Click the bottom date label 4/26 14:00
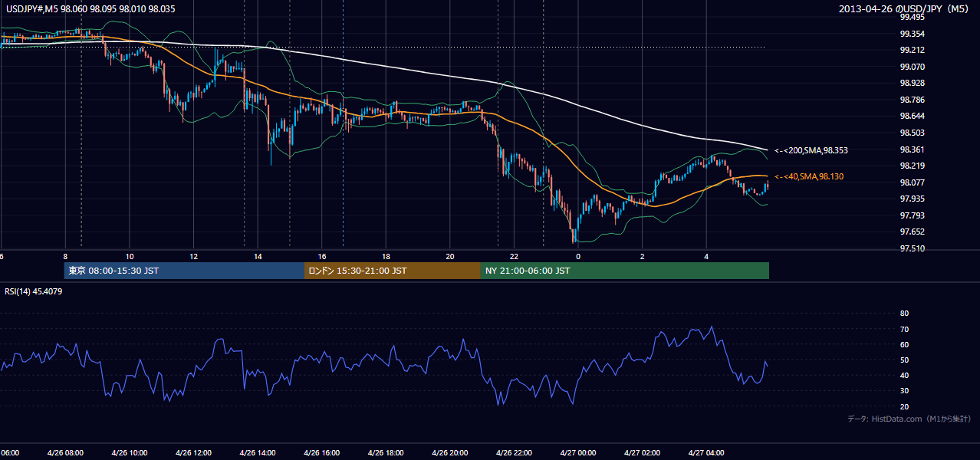This screenshot has height=460, width=980. click(258, 452)
